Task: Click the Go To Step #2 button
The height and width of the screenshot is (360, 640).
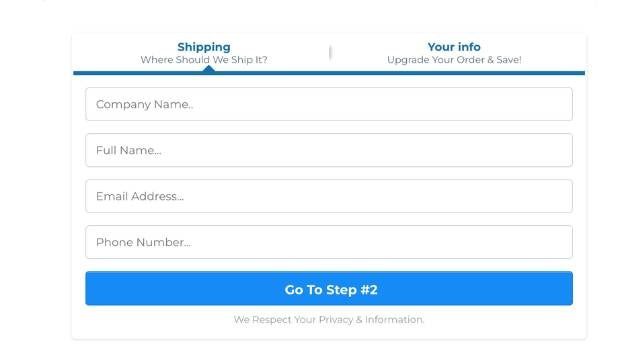Action: 329,288
